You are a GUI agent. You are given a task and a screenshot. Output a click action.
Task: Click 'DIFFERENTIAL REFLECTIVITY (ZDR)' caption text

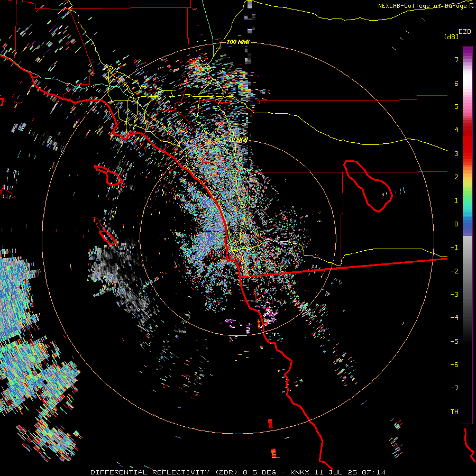coord(164,472)
